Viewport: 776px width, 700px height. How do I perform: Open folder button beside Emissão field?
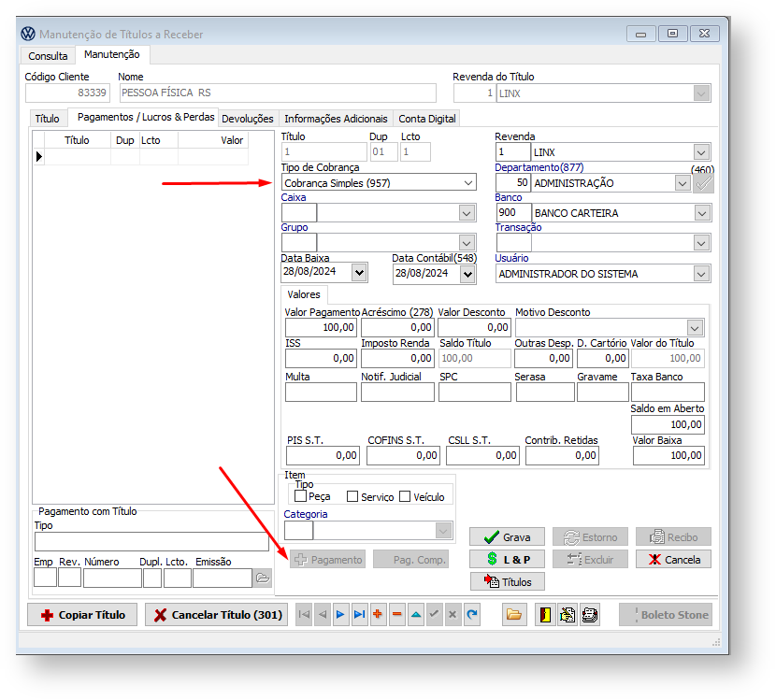pos(263,578)
